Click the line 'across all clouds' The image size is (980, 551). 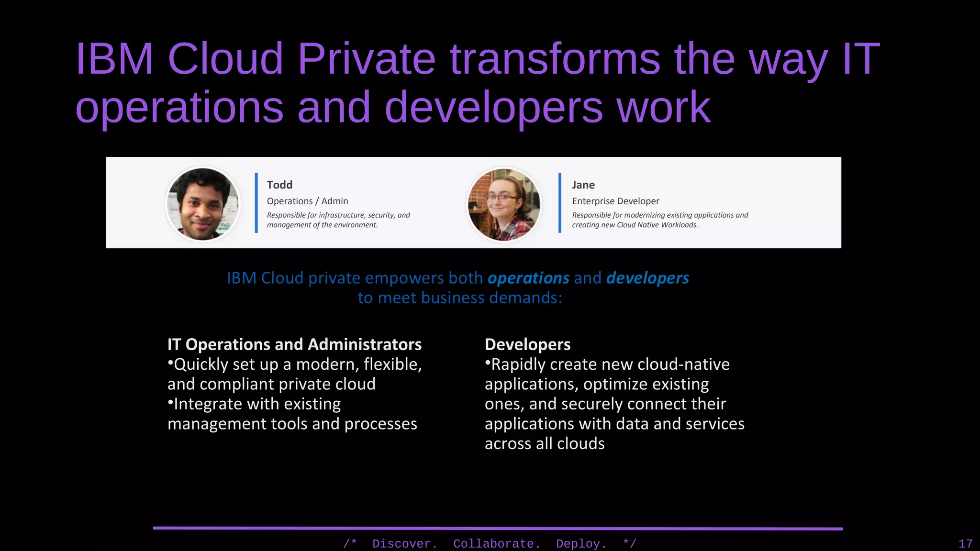(545, 444)
